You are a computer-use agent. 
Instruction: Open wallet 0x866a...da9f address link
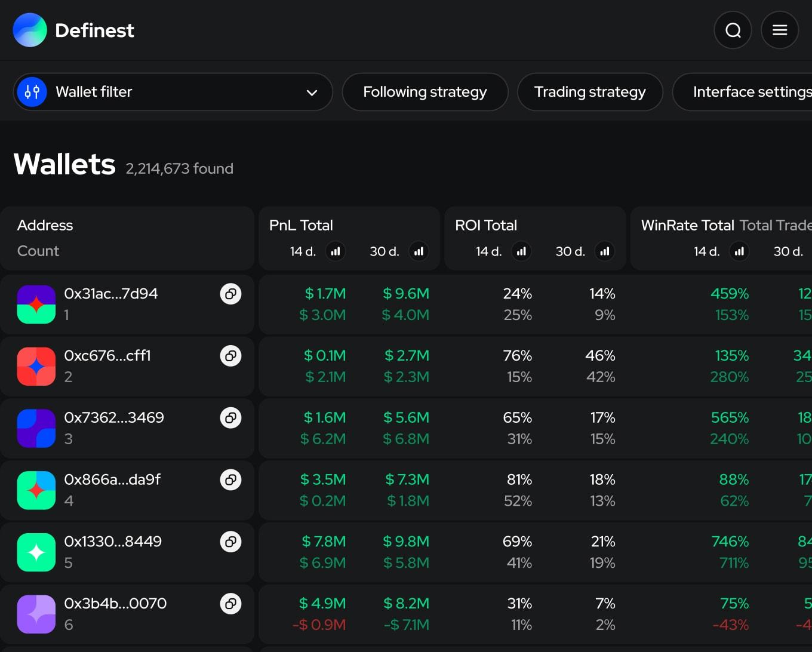coord(112,479)
